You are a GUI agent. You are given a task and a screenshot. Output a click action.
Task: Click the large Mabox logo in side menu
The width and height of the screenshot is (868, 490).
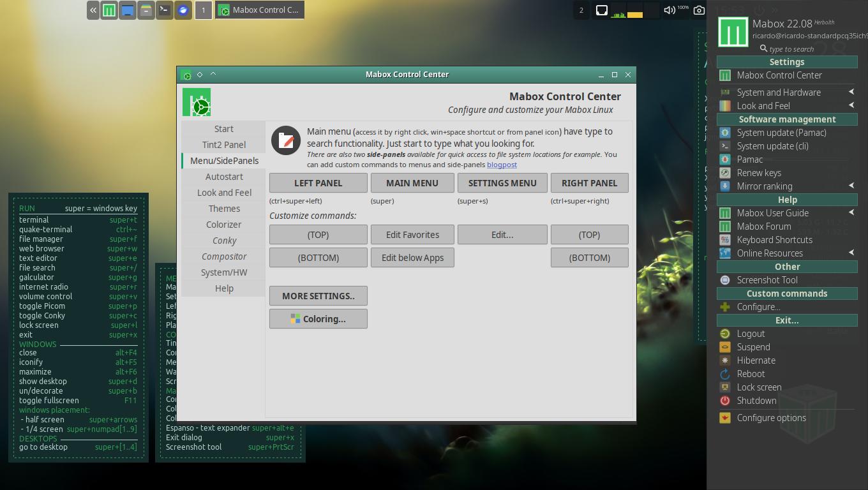pyautogui.click(x=733, y=32)
